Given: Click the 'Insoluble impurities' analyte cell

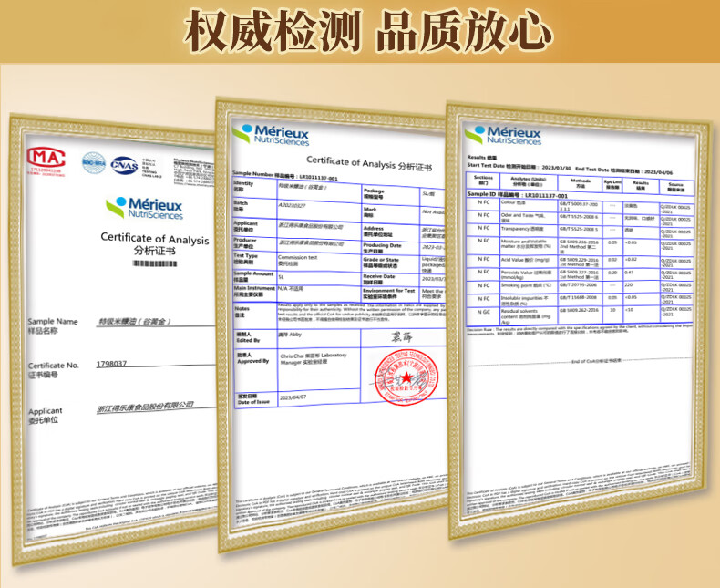Looking at the screenshot, I should (x=529, y=301).
